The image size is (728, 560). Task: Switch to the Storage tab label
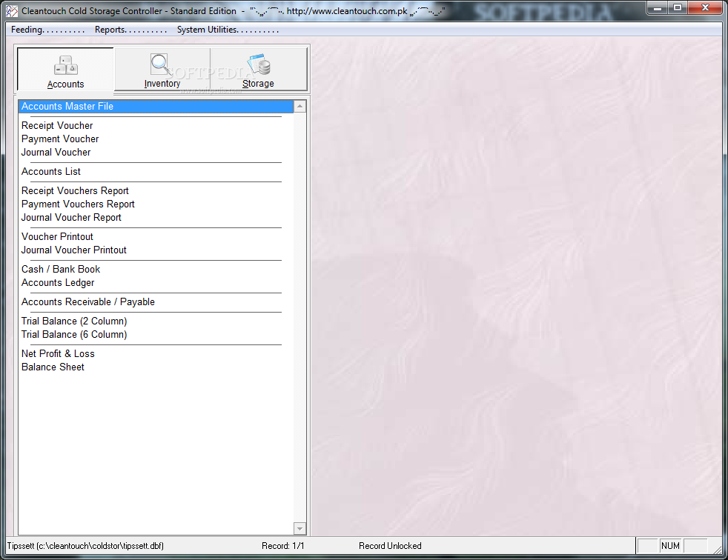(x=258, y=84)
